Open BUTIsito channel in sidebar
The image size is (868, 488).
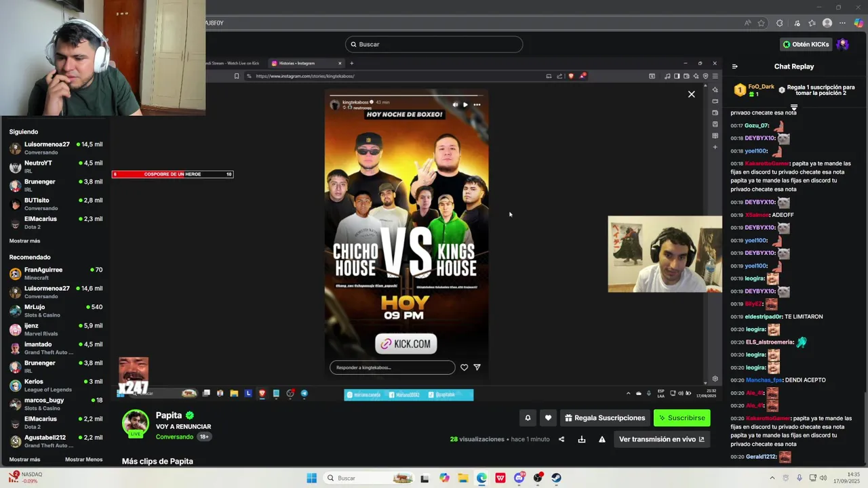(x=56, y=204)
